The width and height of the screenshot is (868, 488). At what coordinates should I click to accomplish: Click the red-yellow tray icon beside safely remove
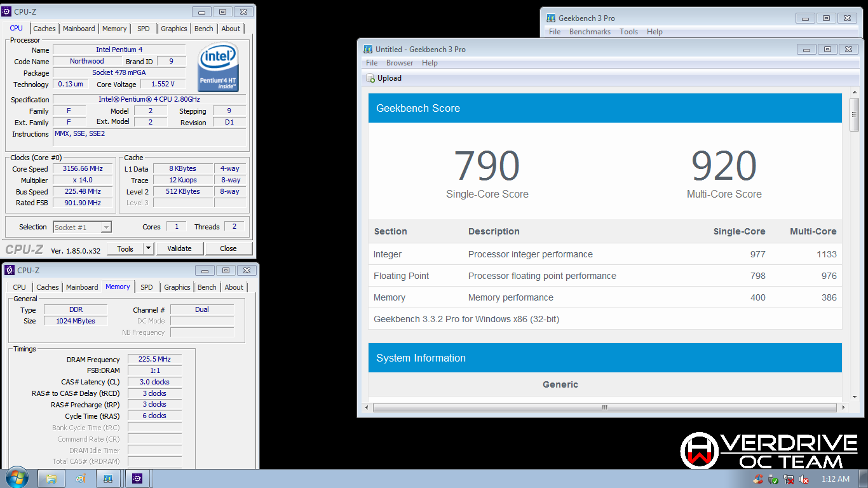(758, 479)
